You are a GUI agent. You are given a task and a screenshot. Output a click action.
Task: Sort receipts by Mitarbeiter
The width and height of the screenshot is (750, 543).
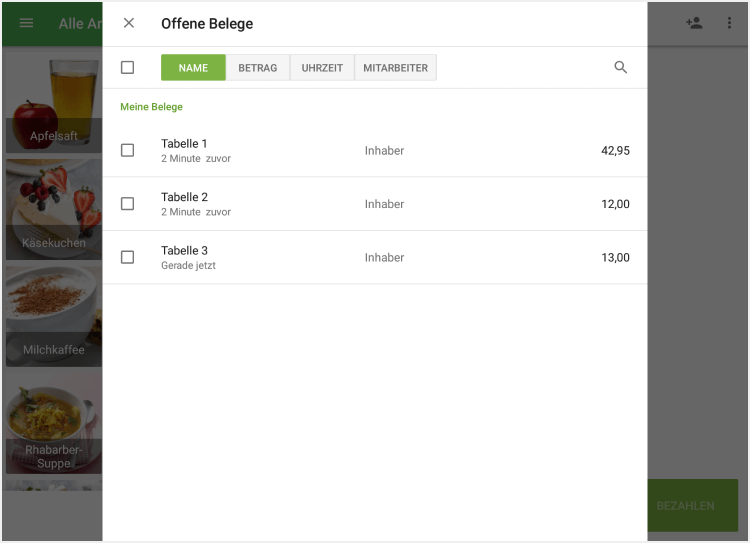[x=395, y=68]
